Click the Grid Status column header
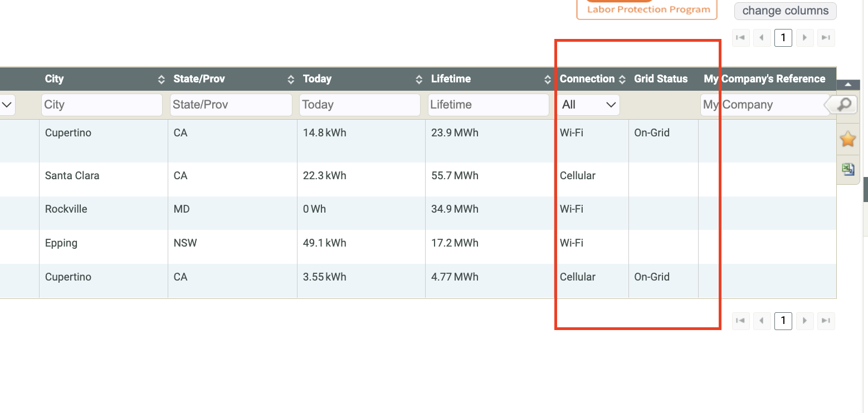 click(x=661, y=79)
